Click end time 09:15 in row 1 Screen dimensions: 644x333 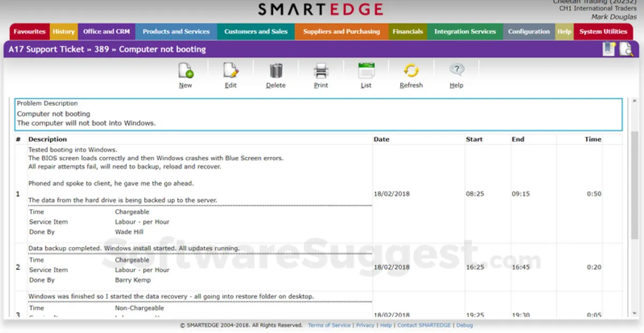521,194
